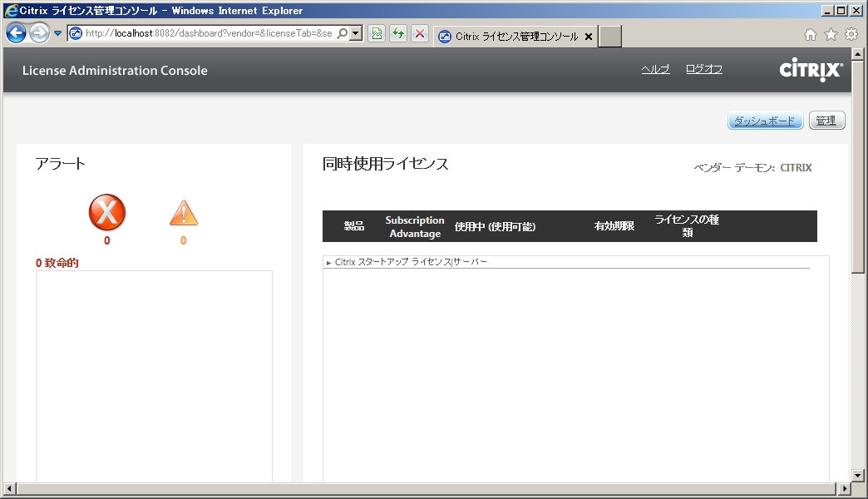Click the Home icon in browser toolbar
The image size is (868, 499).
[811, 34]
